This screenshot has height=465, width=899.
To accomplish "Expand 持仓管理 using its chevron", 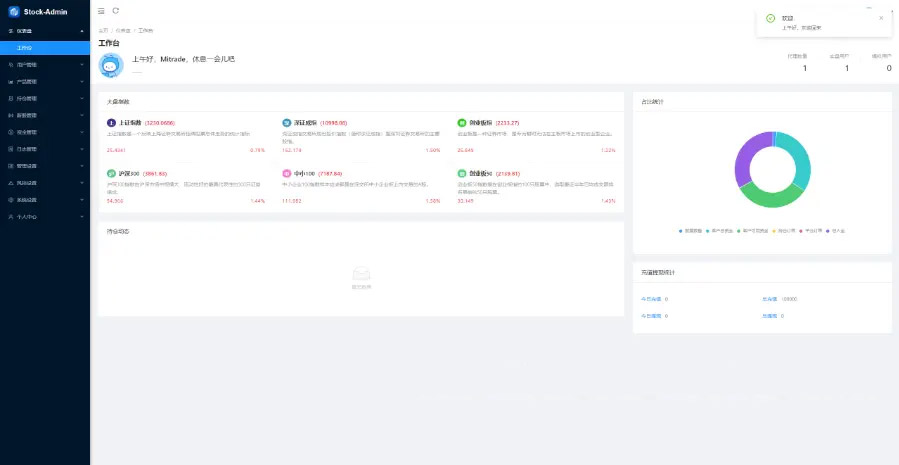I will (82, 99).
